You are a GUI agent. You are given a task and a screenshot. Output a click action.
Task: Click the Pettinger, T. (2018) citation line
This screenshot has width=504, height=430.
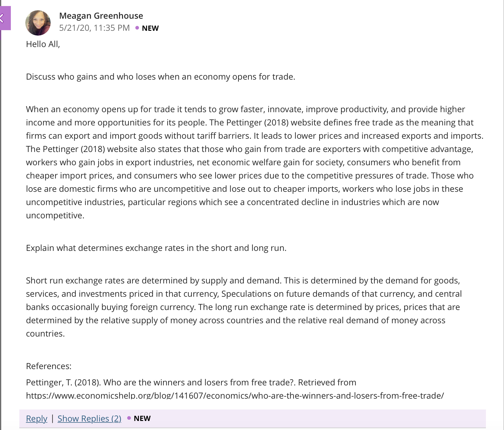click(191, 382)
